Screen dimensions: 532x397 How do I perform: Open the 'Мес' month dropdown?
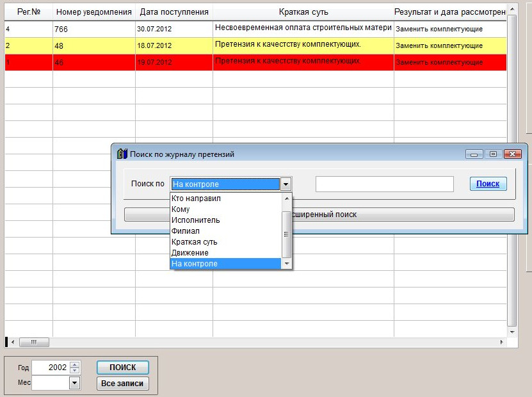(x=75, y=383)
